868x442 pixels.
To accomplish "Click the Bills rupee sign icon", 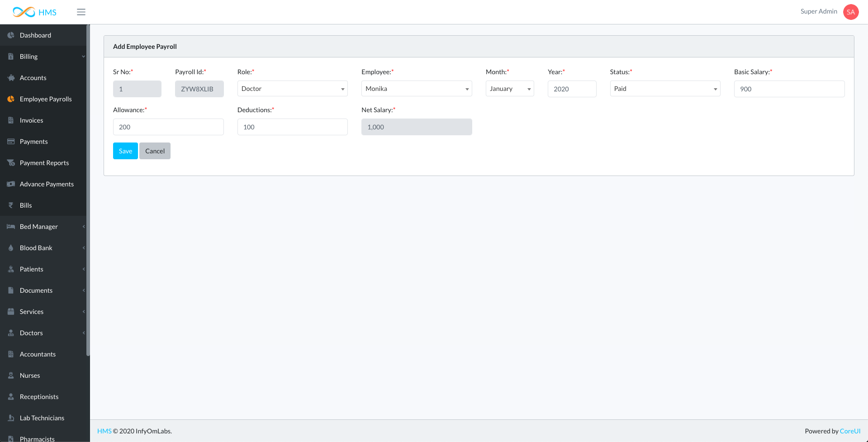I will click(11, 205).
